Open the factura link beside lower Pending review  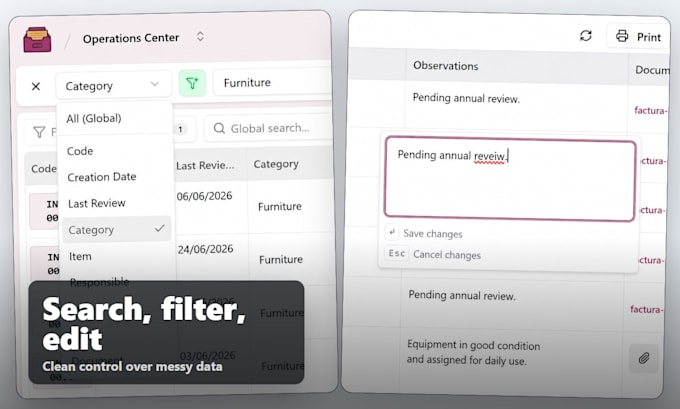647,309
